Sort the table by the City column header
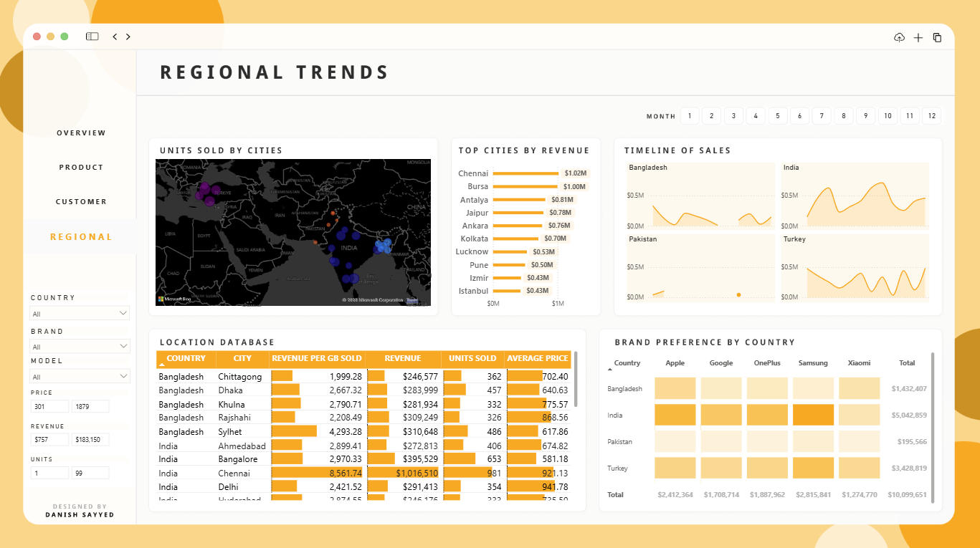The width and height of the screenshot is (980, 548). 242,359
